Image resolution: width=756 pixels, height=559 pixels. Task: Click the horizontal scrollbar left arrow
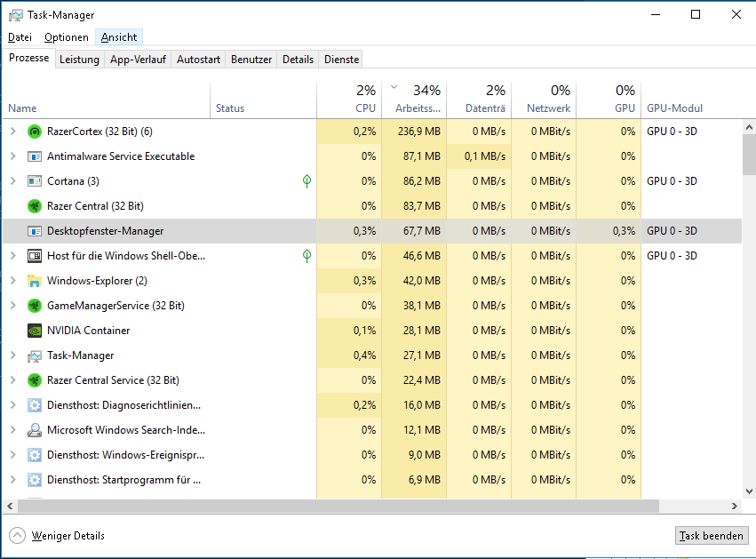10,506
